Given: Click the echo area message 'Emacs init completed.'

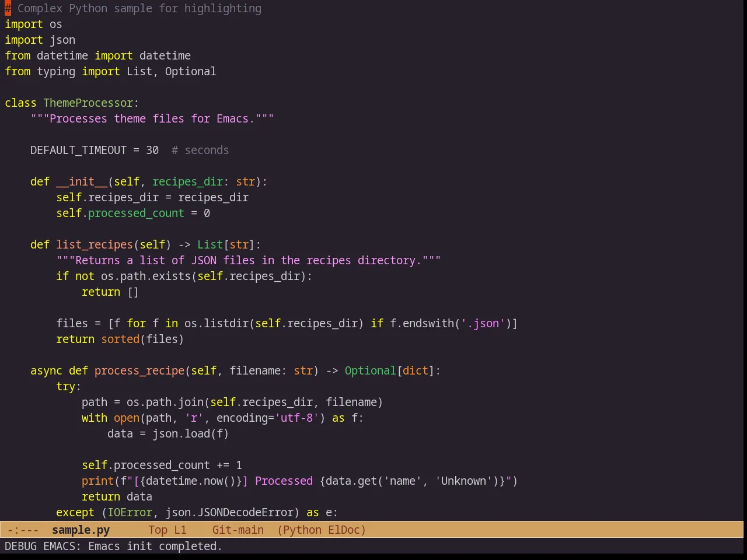Looking at the screenshot, I should coord(155,546).
